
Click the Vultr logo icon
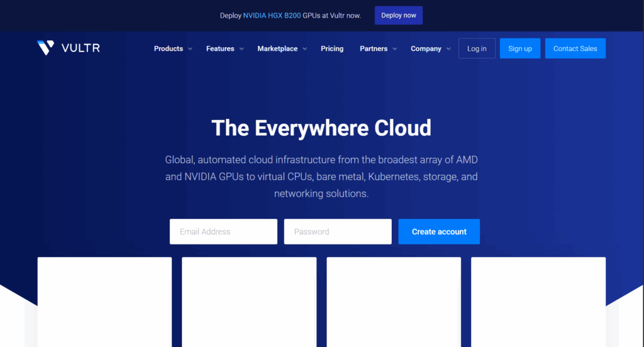pos(45,48)
